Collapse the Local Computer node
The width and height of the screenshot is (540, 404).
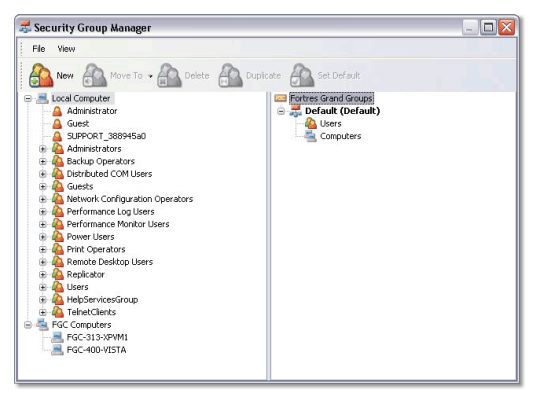[x=28, y=99]
